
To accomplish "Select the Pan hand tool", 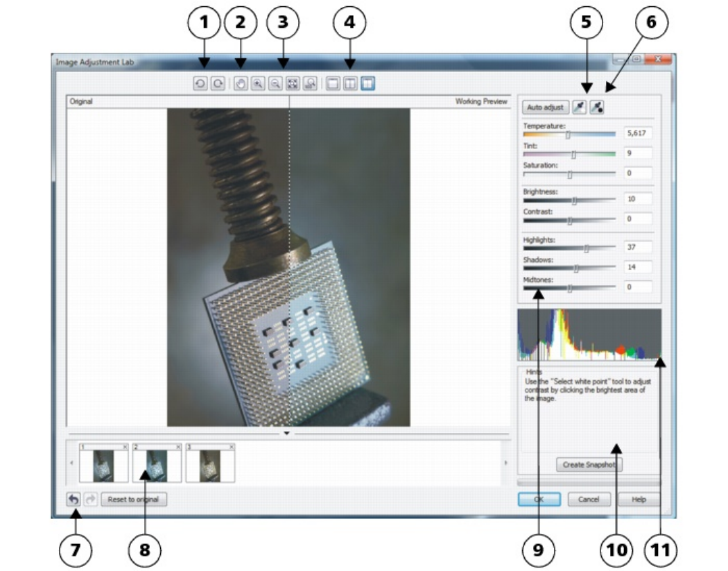I will tap(241, 84).
